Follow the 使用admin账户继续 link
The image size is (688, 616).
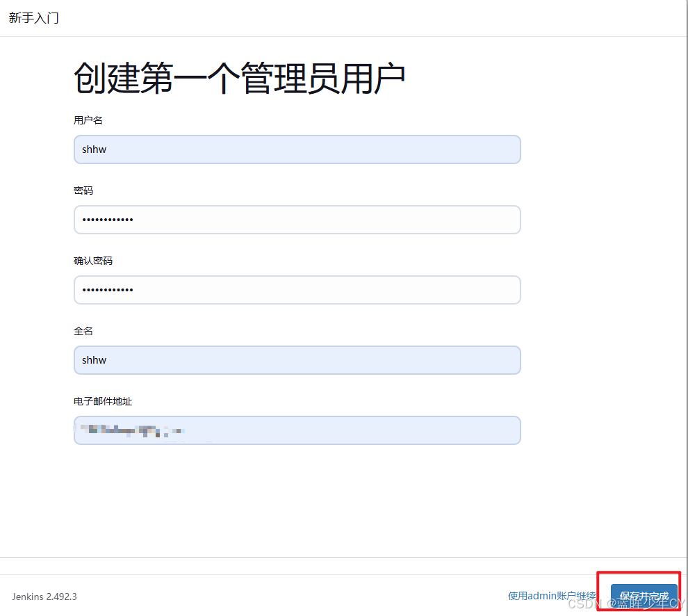coord(552,596)
